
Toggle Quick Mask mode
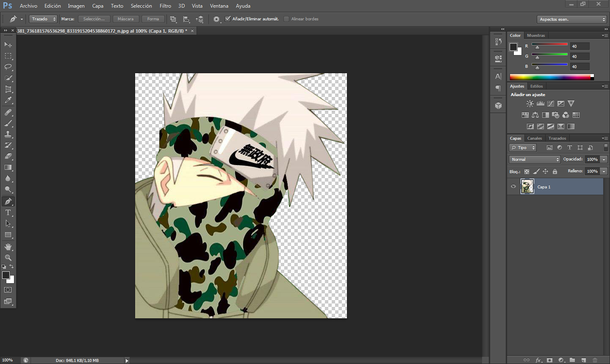8,290
